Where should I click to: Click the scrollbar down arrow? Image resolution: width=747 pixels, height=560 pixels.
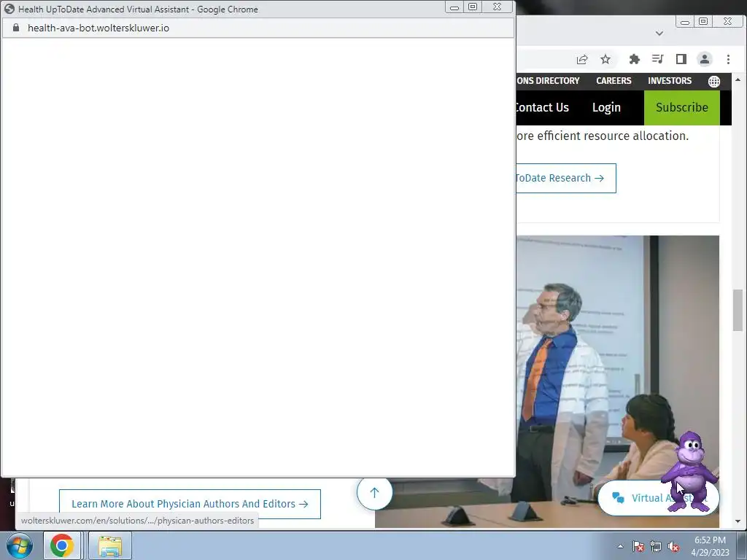(x=738, y=521)
